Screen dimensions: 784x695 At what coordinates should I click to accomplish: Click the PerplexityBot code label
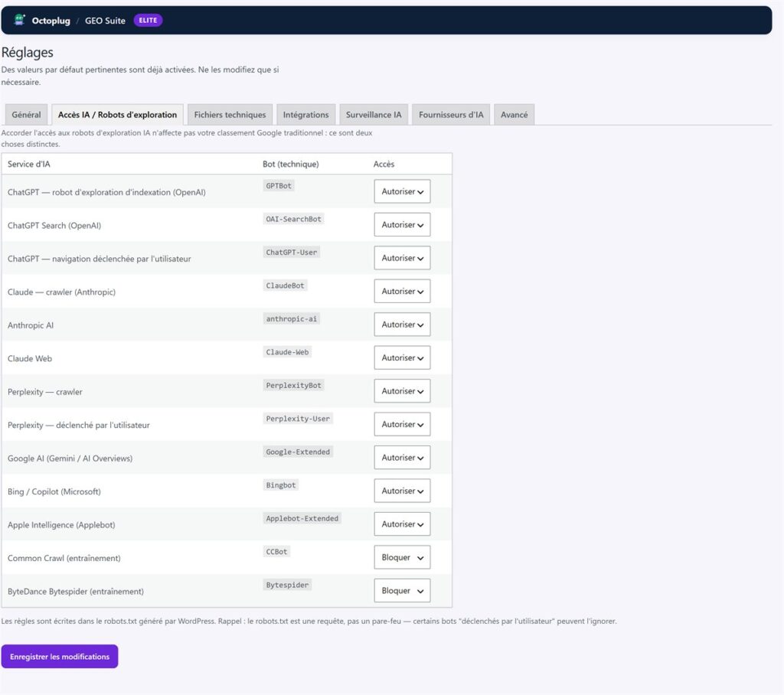click(x=293, y=385)
